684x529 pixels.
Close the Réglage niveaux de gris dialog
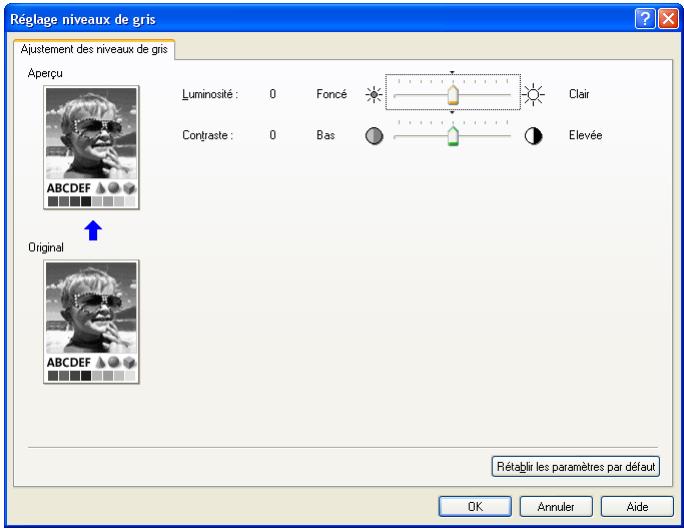(x=668, y=19)
